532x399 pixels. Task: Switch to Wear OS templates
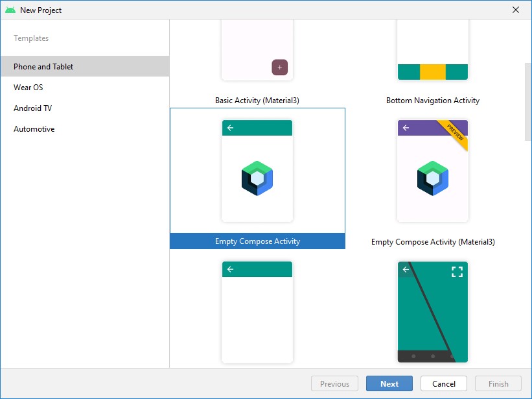point(29,88)
